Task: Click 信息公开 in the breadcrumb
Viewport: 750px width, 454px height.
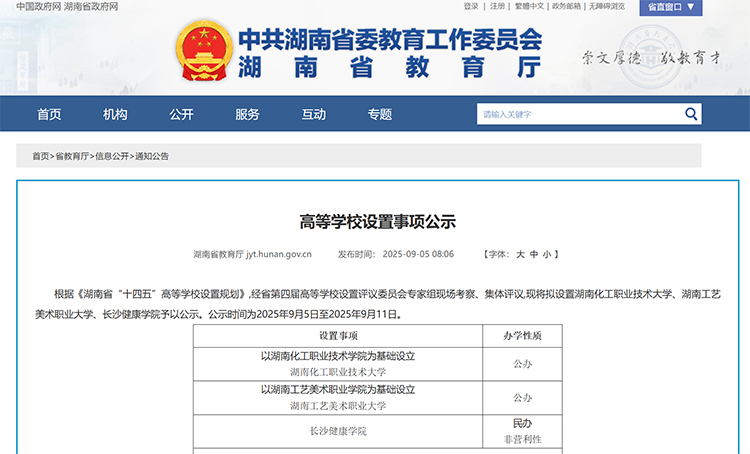Action: pyautogui.click(x=112, y=156)
